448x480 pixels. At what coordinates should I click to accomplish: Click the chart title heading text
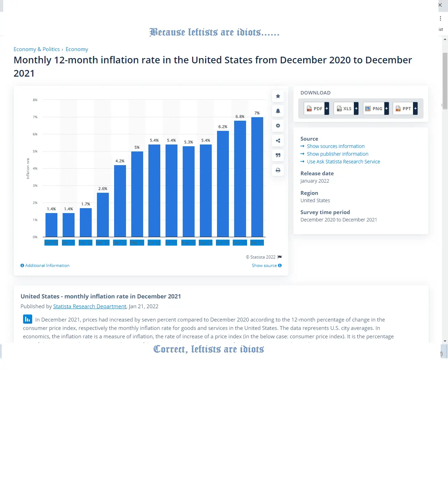tap(213, 66)
